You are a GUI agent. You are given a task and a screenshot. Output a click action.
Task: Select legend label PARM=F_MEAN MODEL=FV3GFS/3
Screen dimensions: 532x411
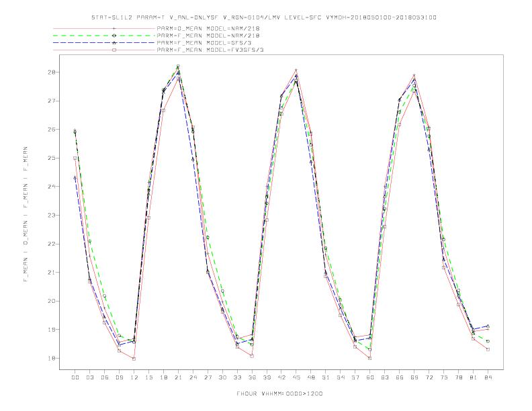pyautogui.click(x=210, y=50)
